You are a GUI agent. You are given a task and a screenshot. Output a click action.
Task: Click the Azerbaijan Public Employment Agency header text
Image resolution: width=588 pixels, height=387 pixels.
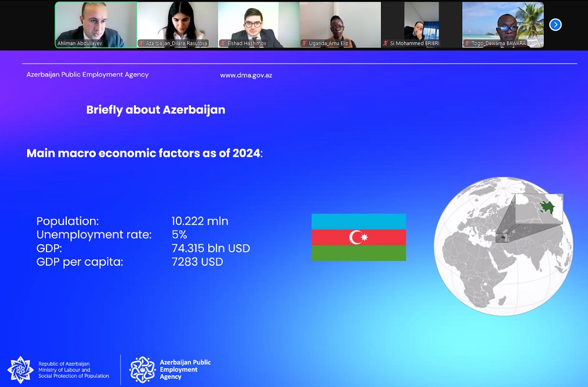tap(88, 75)
